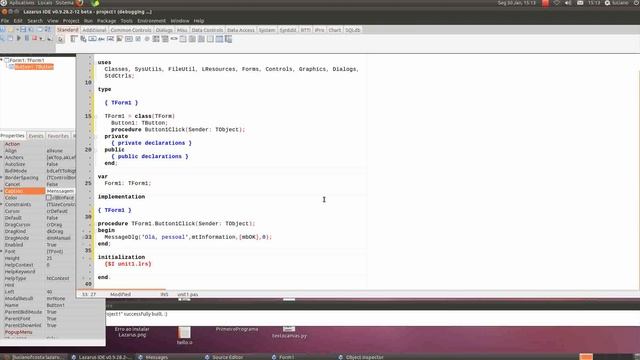Switch to the Common Controls palette tab
Screen dimensions: 640x360
tap(131, 30)
